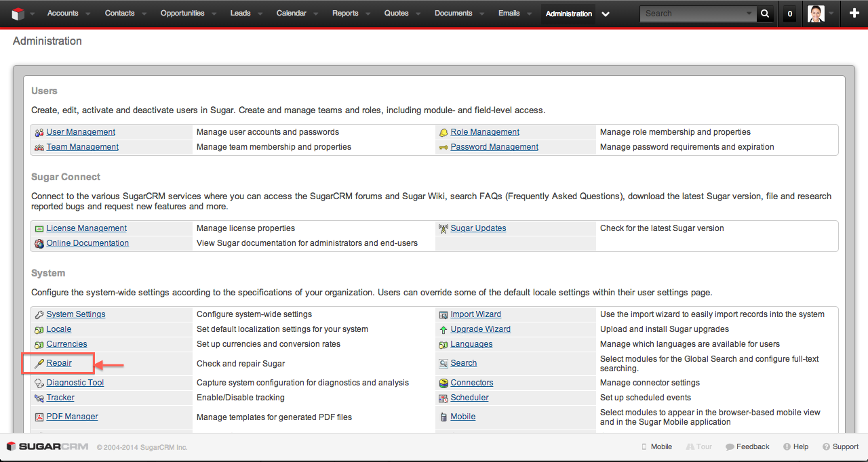Screen dimensions: 868x462
Task: Click the Search magnifier icon in System
Action: point(443,363)
